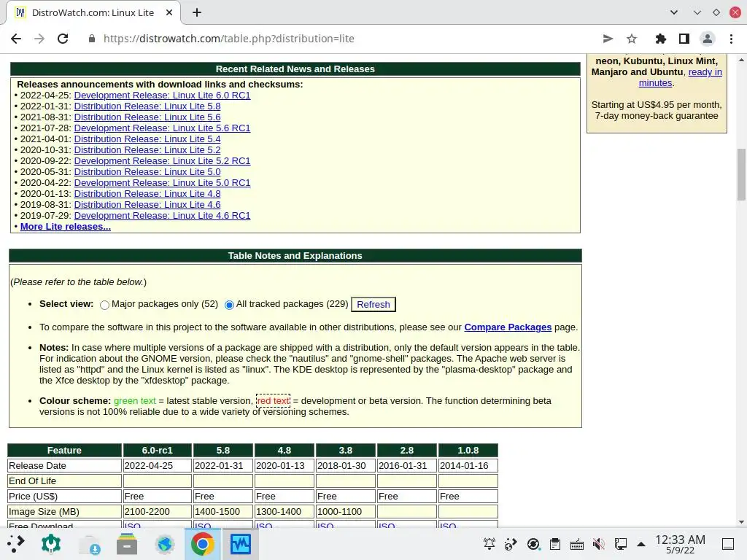747x560 pixels.
Task: Open Distribution Release: Linux Lite 5.8
Action: [x=147, y=106]
